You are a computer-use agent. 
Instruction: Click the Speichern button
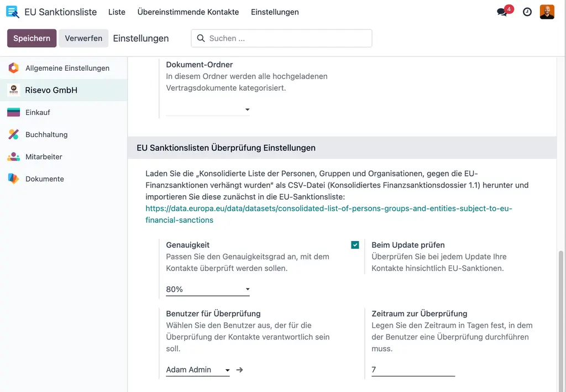[32, 38]
